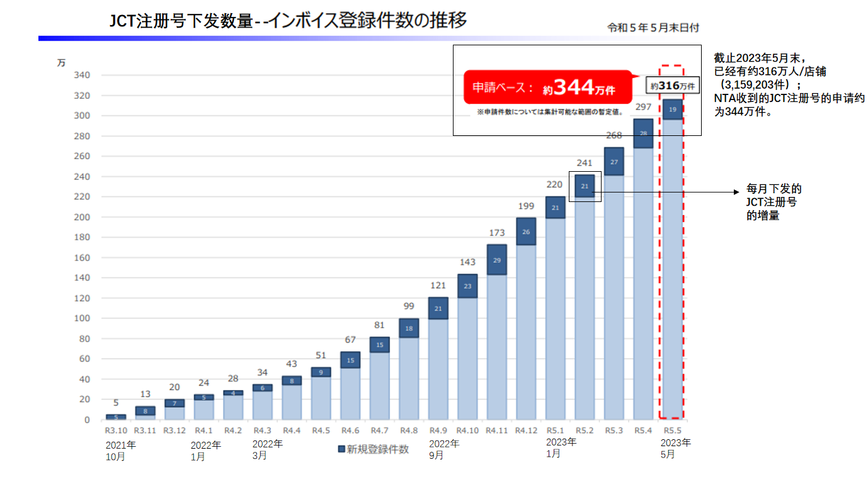Viewport: 868px width, 477px height.
Task: Click the light blue portion of the R5.1 bar
Action: click(556, 318)
